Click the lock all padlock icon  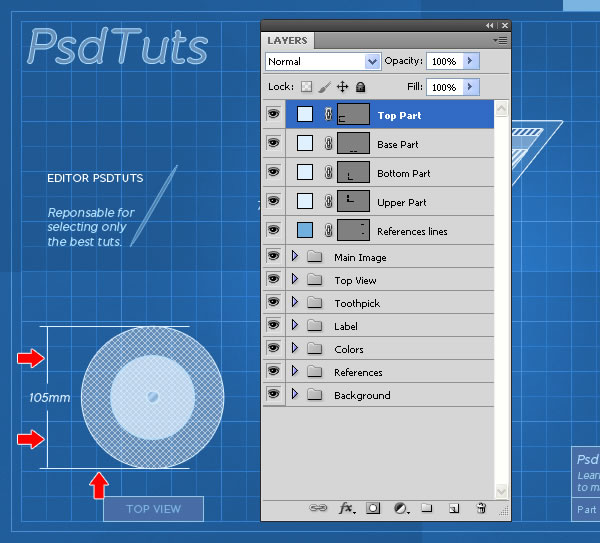[360, 87]
